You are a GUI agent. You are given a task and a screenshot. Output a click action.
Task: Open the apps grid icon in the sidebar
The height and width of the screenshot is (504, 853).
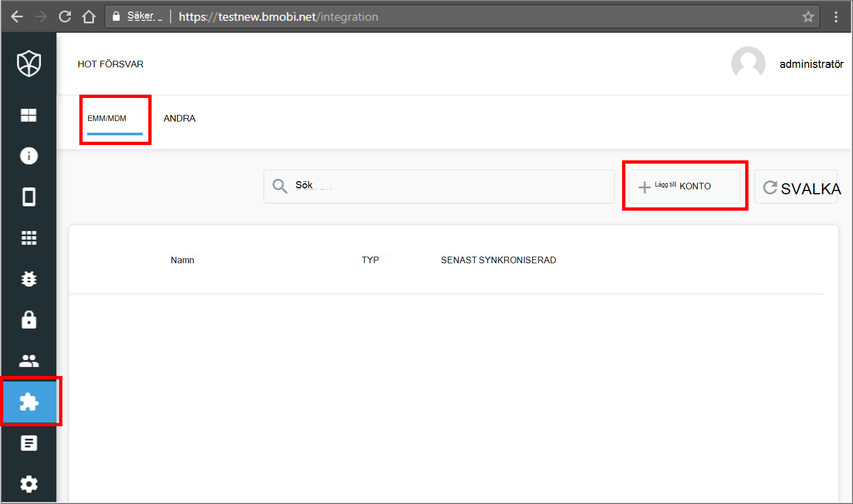(29, 238)
